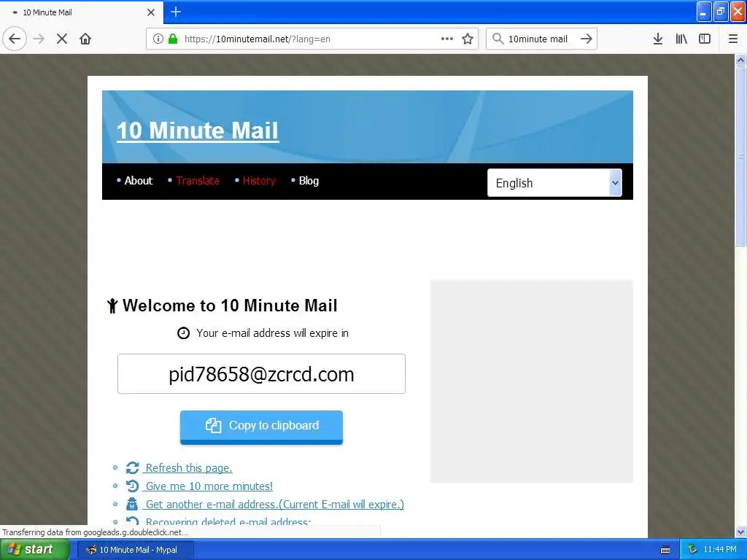The width and height of the screenshot is (747, 560).
Task: Open a new tab with plus
Action: coord(176,12)
